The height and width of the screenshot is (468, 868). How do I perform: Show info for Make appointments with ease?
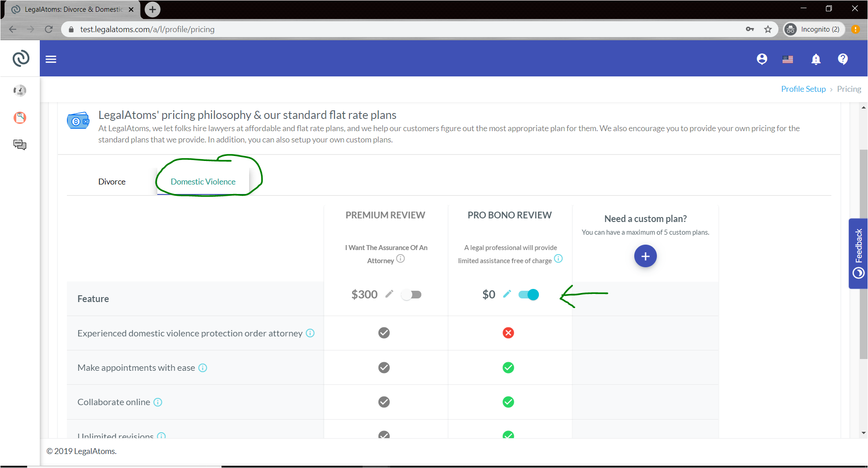203,368
